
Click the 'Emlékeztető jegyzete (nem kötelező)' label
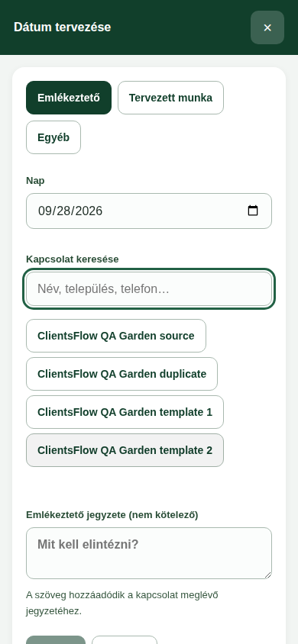point(112,515)
